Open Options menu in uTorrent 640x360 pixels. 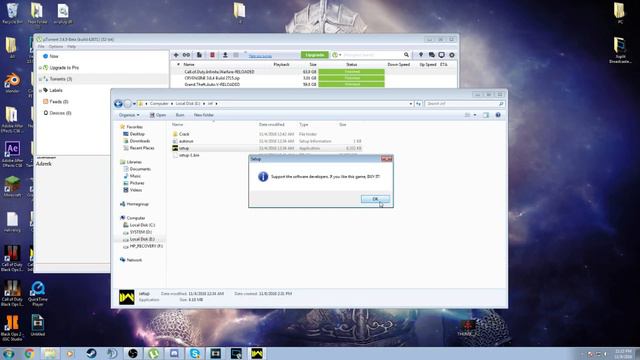(56, 47)
